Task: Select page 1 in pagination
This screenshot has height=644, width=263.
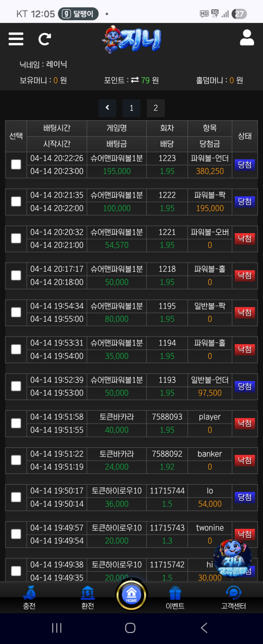Action: [x=131, y=108]
